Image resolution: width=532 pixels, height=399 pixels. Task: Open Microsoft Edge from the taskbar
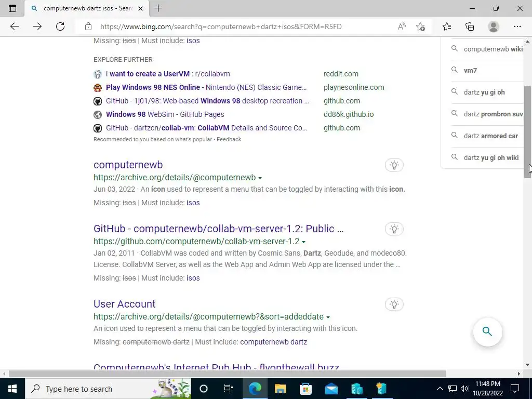(x=255, y=389)
